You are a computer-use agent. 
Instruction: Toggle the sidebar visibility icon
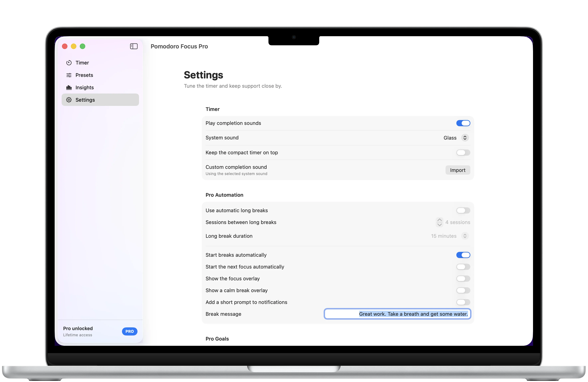click(134, 46)
